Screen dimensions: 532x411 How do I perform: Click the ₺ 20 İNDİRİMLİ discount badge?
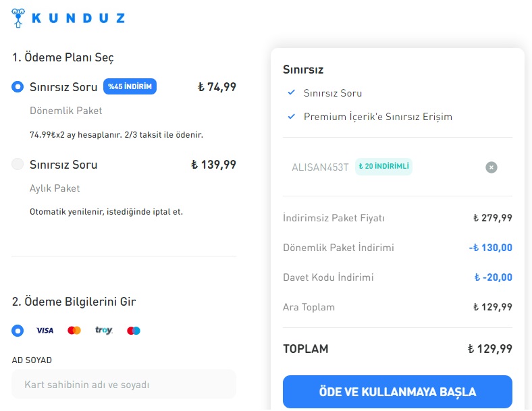[x=383, y=167]
